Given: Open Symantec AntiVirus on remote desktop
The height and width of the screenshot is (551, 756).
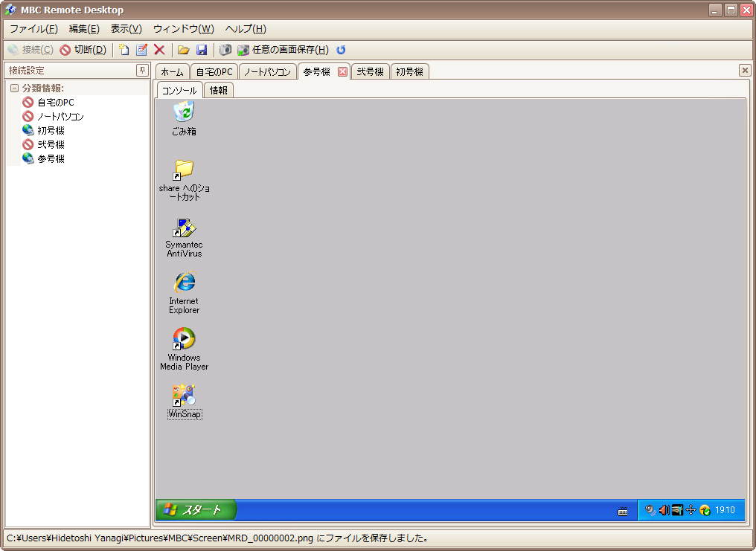Looking at the screenshot, I should click(183, 231).
